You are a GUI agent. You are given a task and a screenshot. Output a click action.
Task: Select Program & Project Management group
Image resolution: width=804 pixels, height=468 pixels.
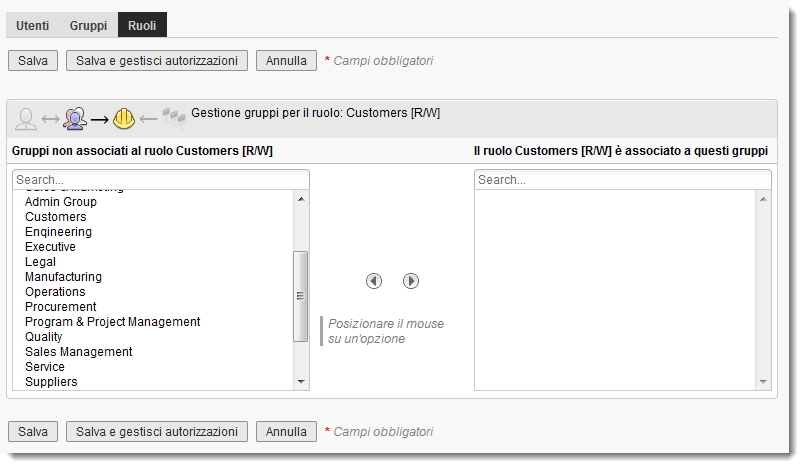pos(154,322)
